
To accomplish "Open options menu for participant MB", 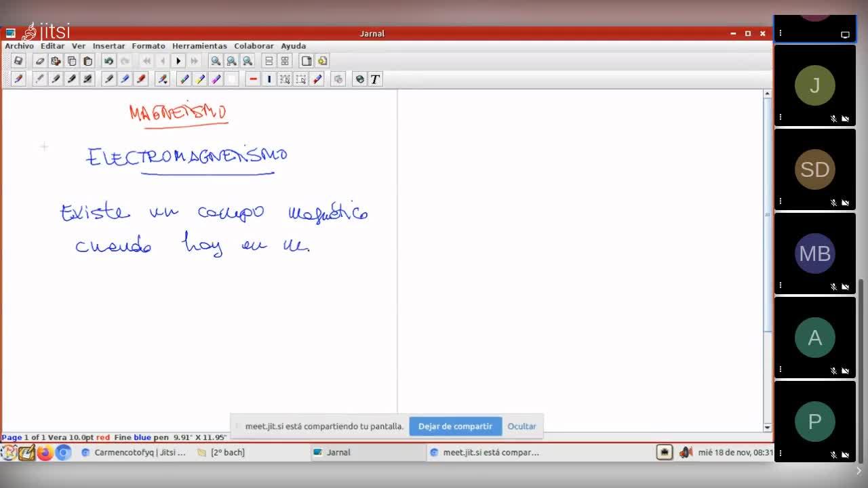I will click(781, 285).
